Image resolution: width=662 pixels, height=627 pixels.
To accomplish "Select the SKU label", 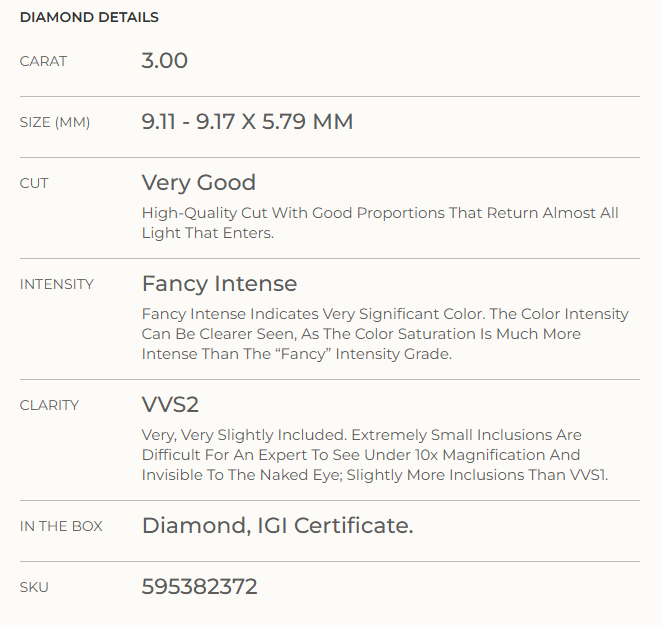I will (x=34, y=587).
